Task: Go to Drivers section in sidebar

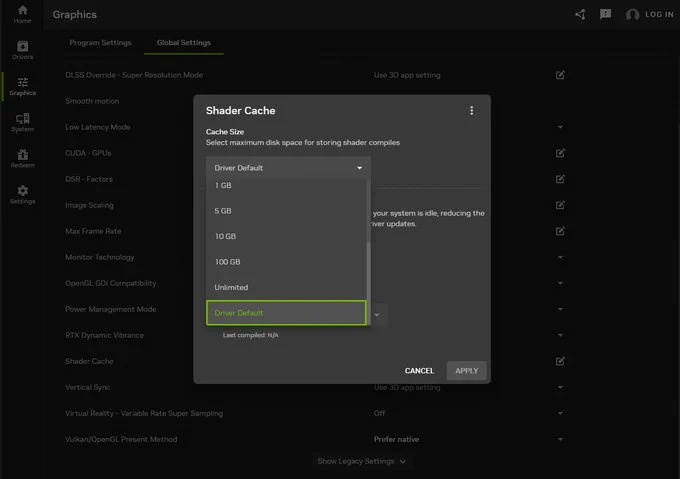Action: (x=22, y=50)
